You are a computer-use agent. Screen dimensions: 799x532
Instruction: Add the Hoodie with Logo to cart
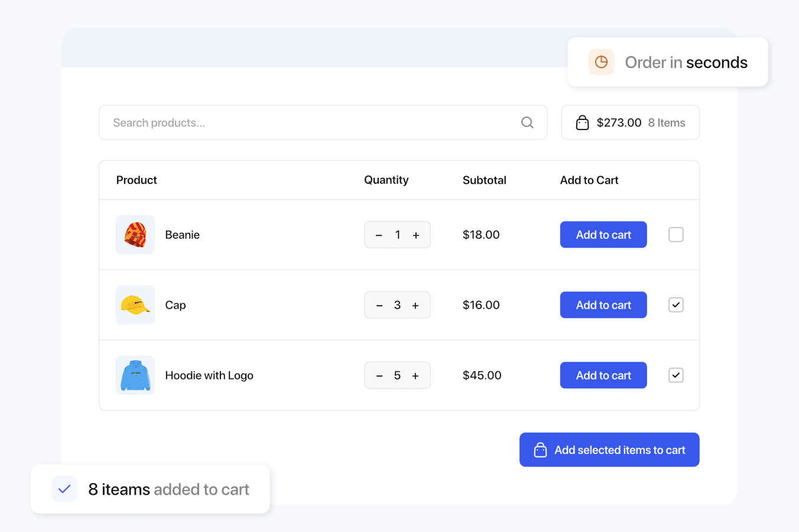click(x=603, y=375)
